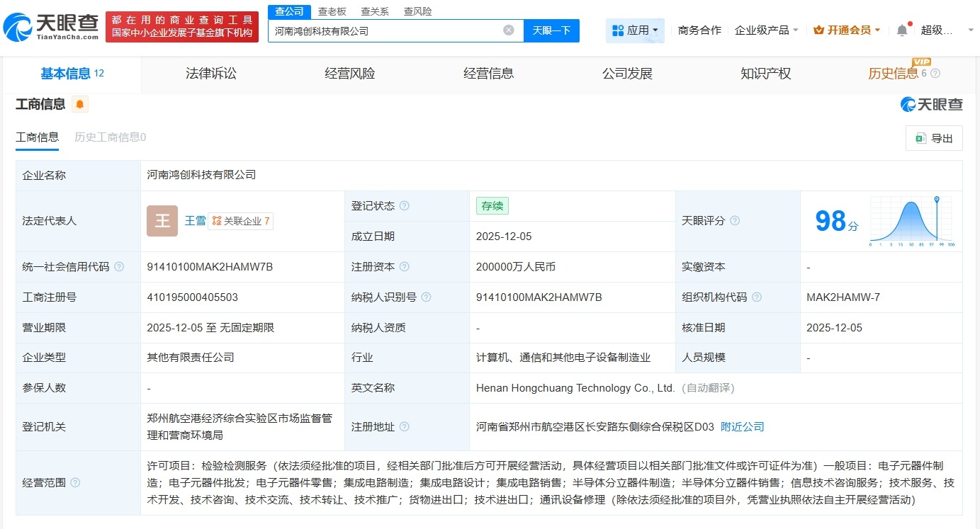Click the crown icon beside 开通会员
This screenshot has width=980, height=529.
coord(821,30)
